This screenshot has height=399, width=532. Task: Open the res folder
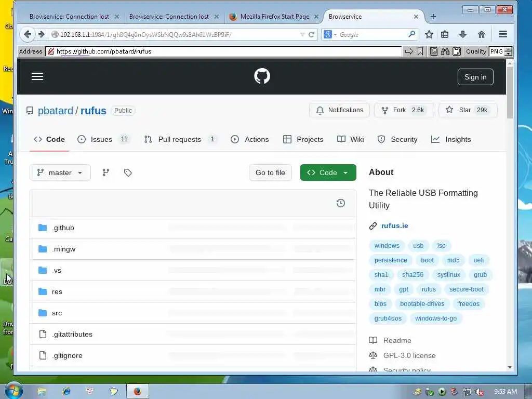(57, 291)
